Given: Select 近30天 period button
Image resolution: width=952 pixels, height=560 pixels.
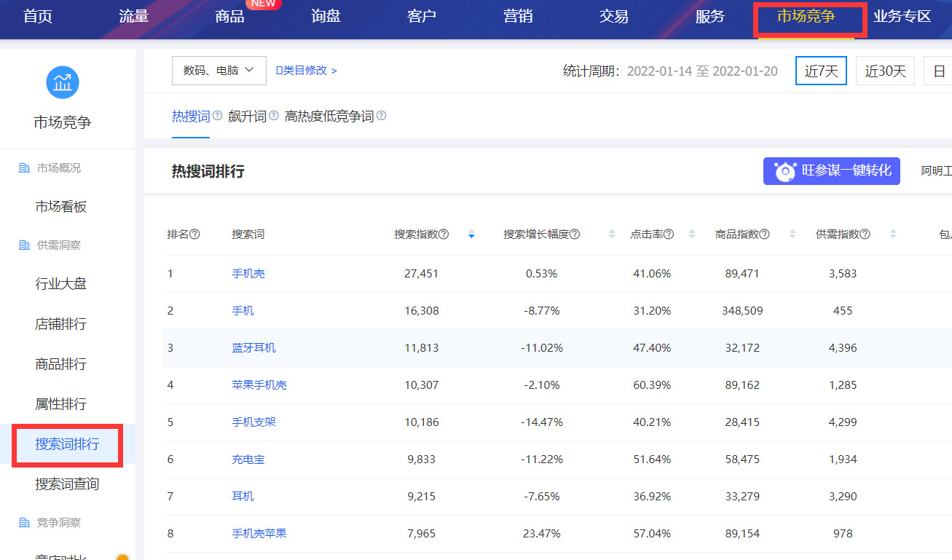Looking at the screenshot, I should point(885,71).
